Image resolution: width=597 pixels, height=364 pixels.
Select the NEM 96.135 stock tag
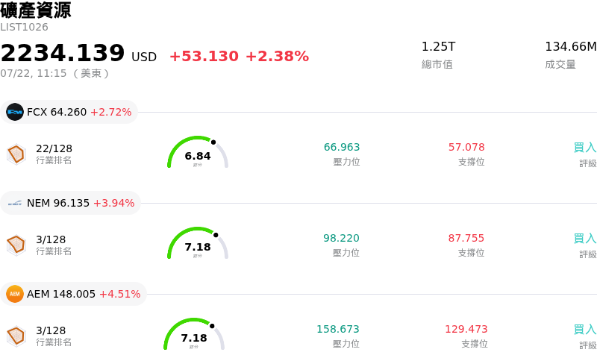[70, 203]
